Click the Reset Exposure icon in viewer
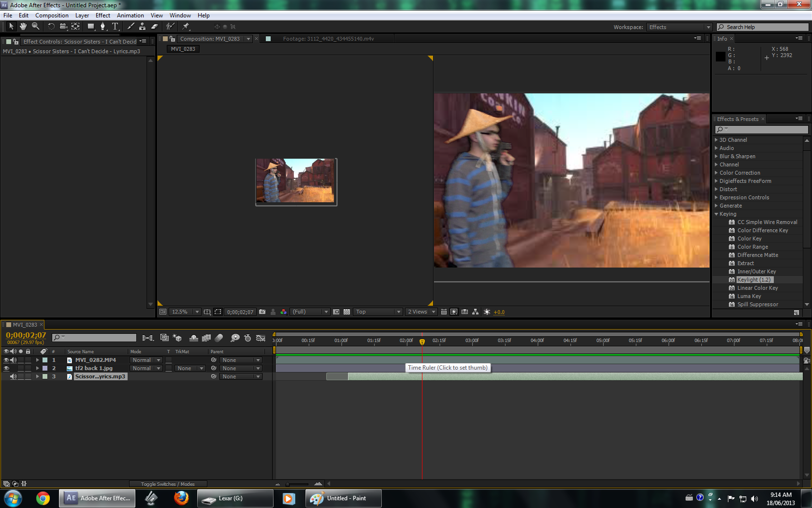The width and height of the screenshot is (812, 508). pyautogui.click(x=487, y=312)
